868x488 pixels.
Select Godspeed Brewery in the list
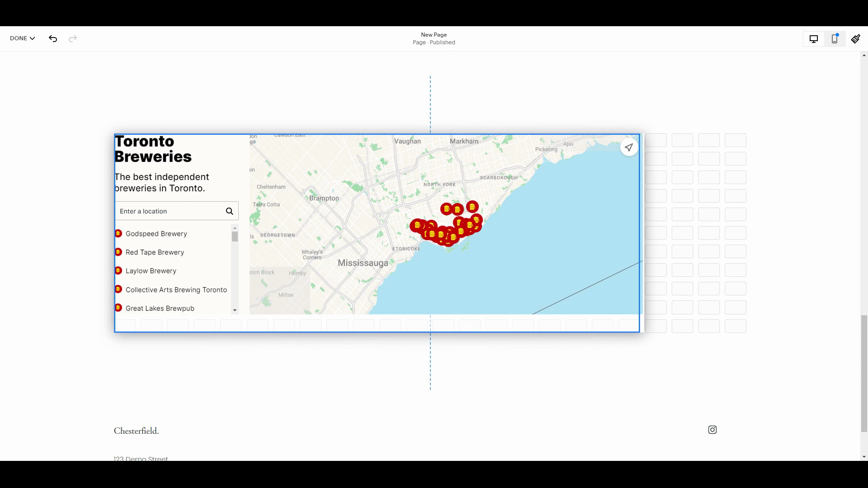pyautogui.click(x=156, y=234)
